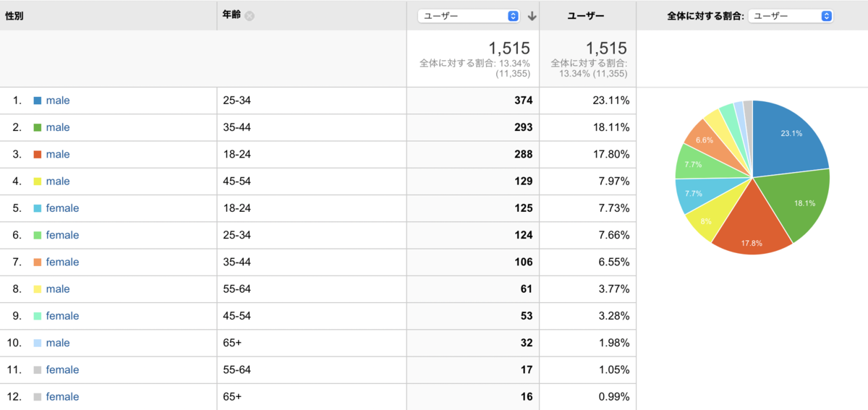
Task: Click the orange swatch for female 35-44
Action: [38, 262]
